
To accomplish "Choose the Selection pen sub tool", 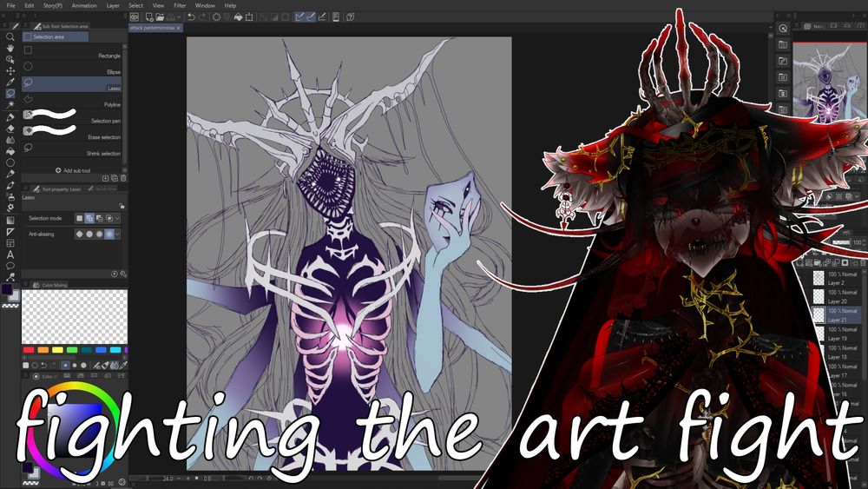I will pyautogui.click(x=72, y=116).
